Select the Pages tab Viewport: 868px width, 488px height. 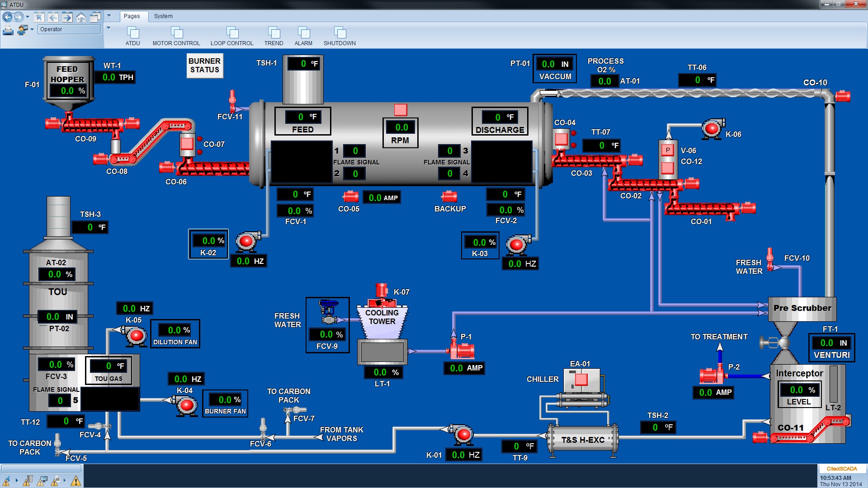pos(133,16)
